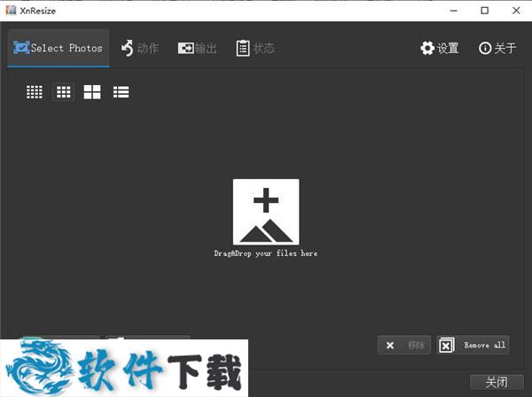Select the smallest thumbnails grid view
Viewport: 532px width, 397px height.
[35, 92]
